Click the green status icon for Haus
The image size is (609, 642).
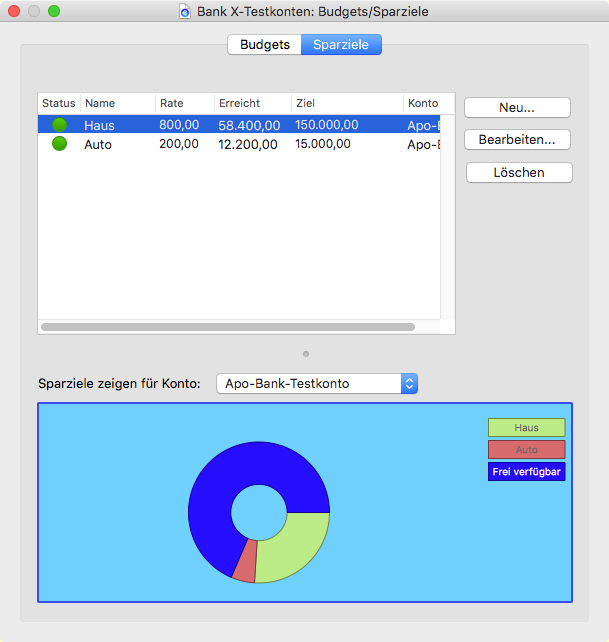(x=59, y=125)
